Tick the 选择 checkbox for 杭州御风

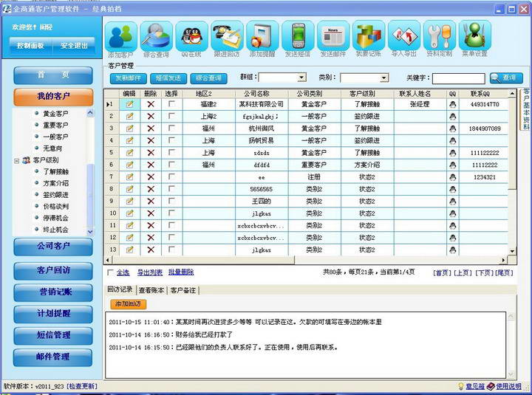pyautogui.click(x=171, y=128)
